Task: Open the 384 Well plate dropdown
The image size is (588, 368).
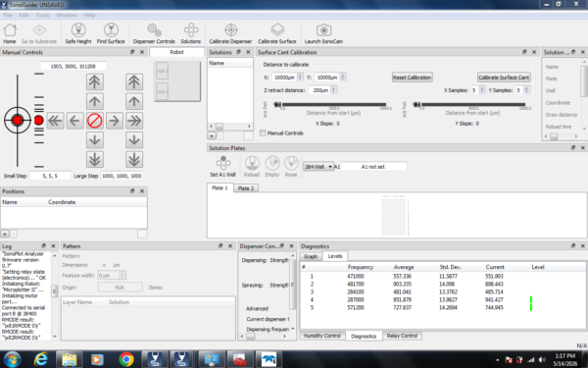Action: [x=318, y=167]
